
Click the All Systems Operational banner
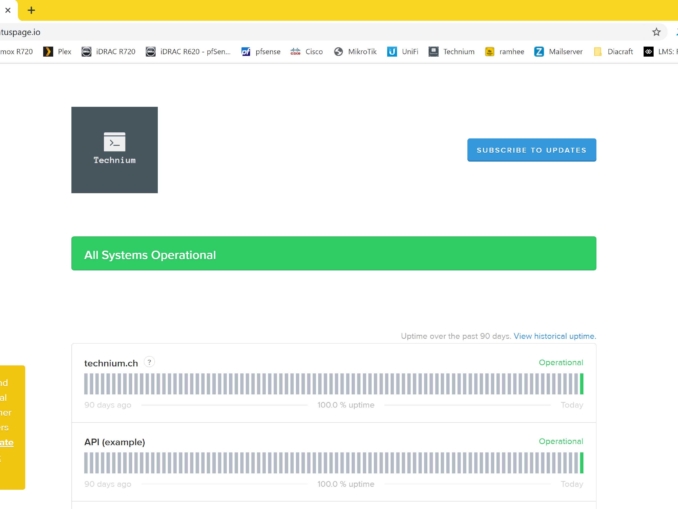coord(333,254)
